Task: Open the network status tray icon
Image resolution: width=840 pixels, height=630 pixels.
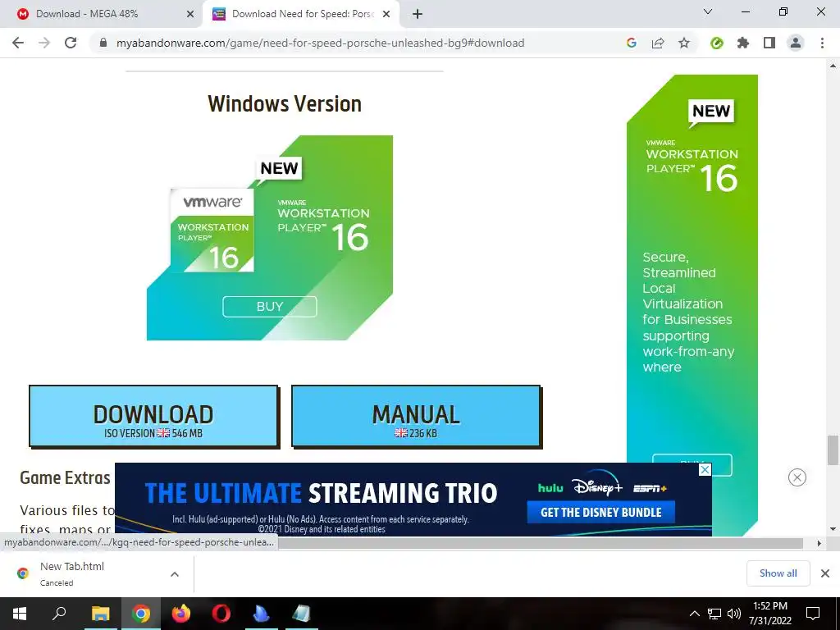Action: (x=714, y=614)
